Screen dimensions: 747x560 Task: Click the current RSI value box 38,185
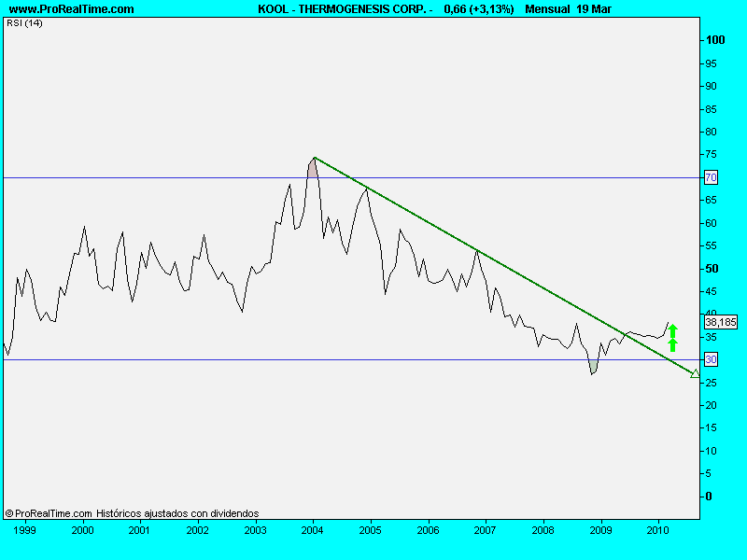[721, 322]
